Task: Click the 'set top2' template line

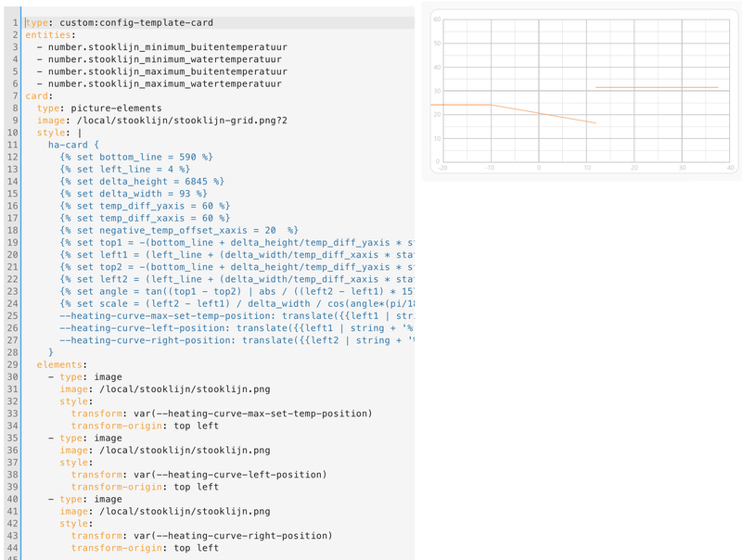Action: [x=237, y=267]
